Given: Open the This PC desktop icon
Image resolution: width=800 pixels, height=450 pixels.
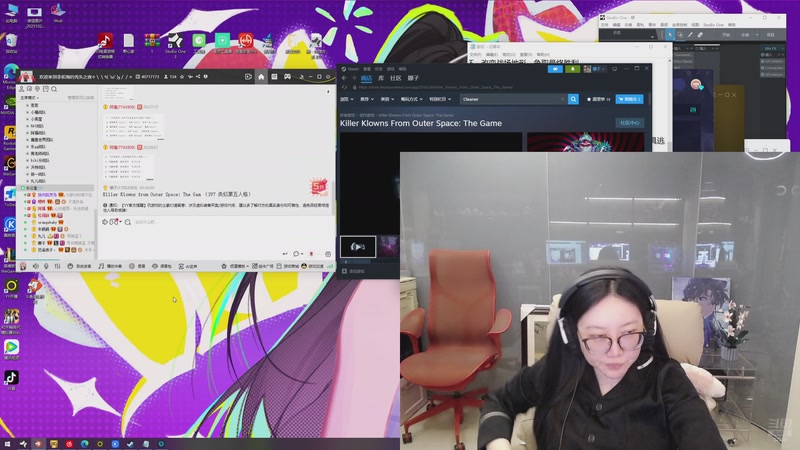Looking at the screenshot, I should click(11, 12).
